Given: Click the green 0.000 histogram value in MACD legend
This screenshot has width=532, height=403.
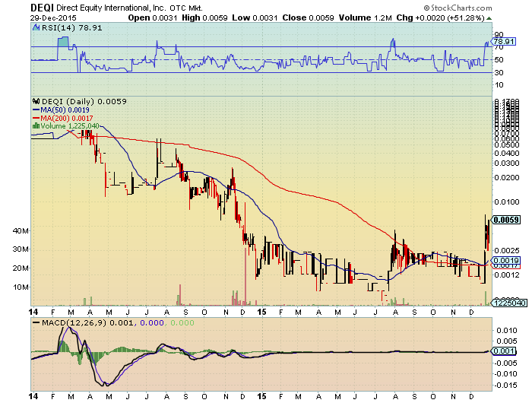Looking at the screenshot, I should pyautogui.click(x=182, y=323).
